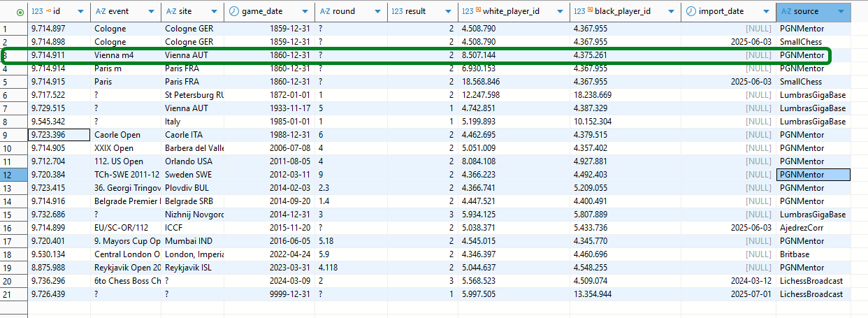
Task: Select row number 21 header
Action: [13, 294]
